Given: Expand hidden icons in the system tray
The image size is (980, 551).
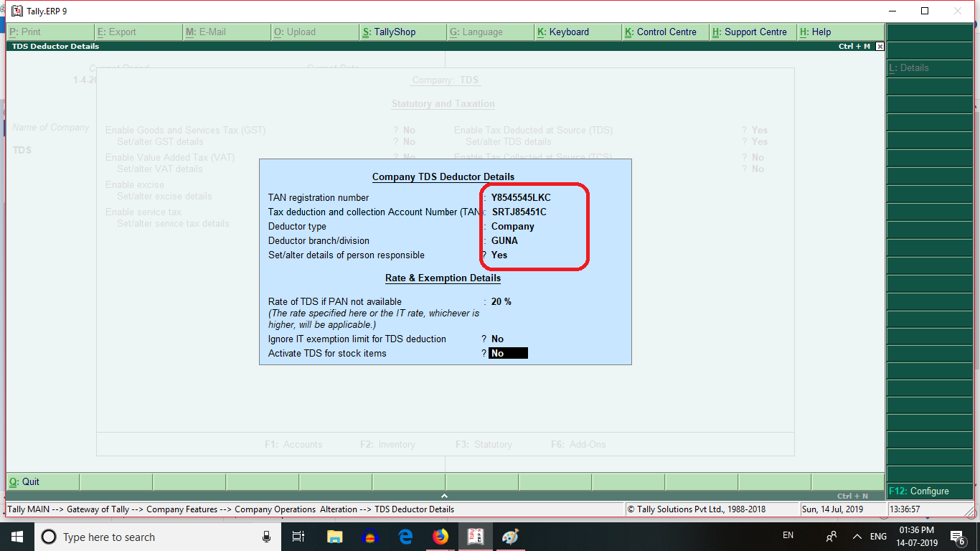Looking at the screenshot, I should 856,535.
